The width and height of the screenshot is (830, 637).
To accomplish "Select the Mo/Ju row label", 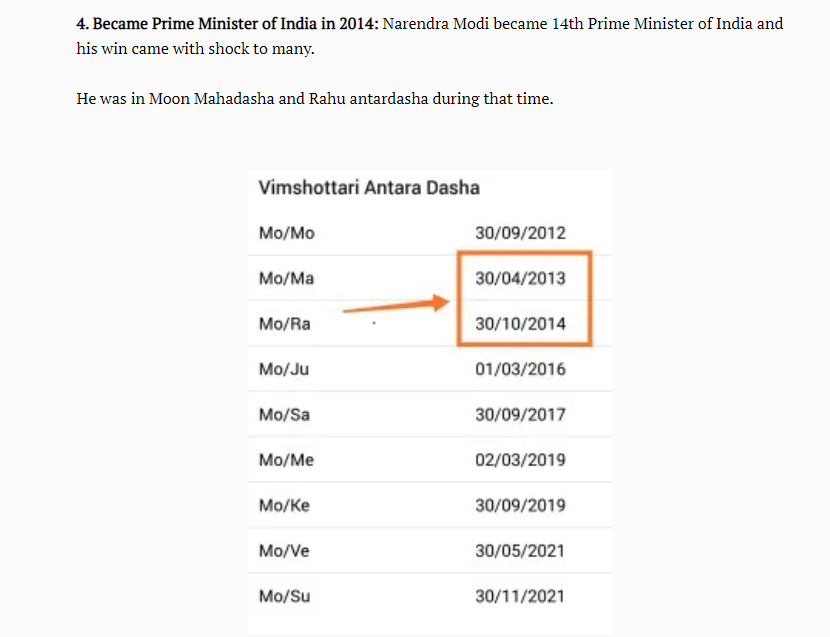I will [284, 369].
